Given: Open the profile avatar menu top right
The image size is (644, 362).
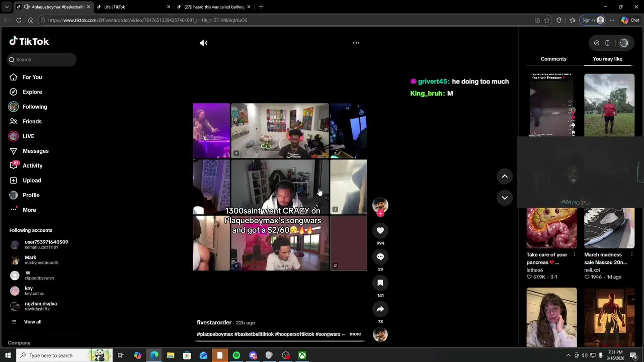Looking at the screenshot, I should pos(623,43).
